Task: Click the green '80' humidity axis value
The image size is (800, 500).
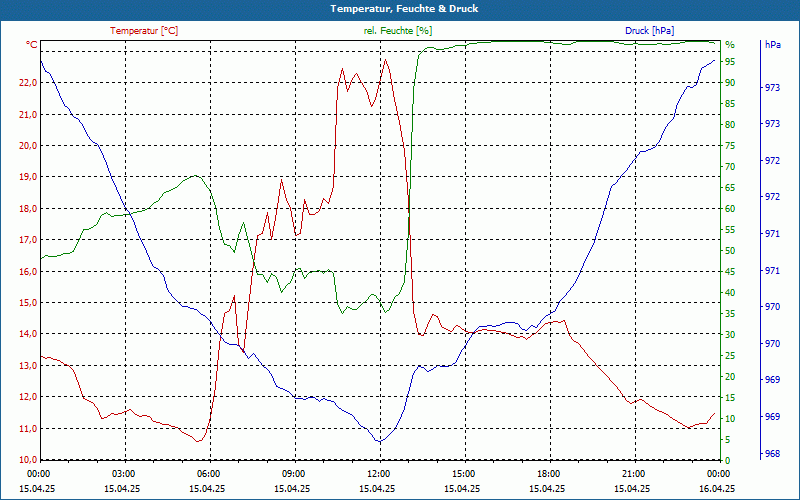Action: [x=730, y=124]
